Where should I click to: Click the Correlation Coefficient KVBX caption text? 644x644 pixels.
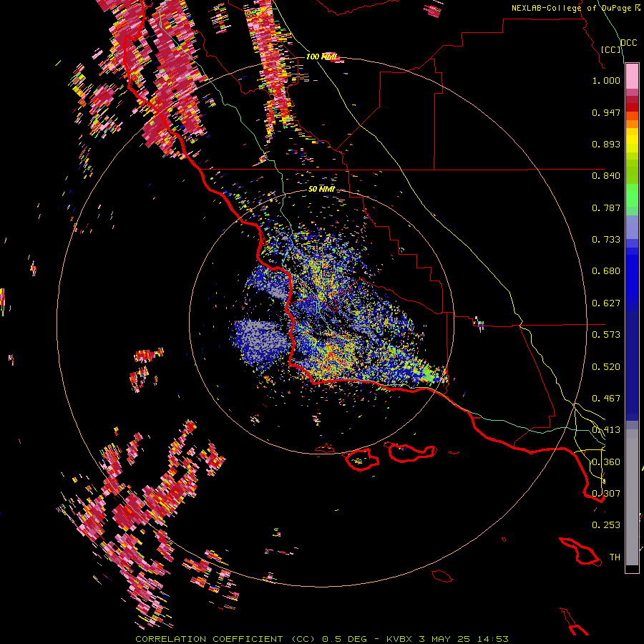tap(321, 639)
